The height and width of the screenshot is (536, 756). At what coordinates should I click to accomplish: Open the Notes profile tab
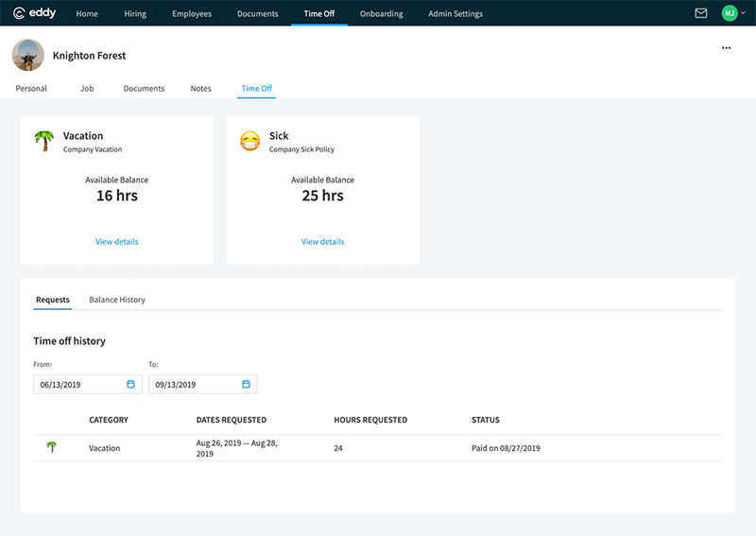coord(200,89)
